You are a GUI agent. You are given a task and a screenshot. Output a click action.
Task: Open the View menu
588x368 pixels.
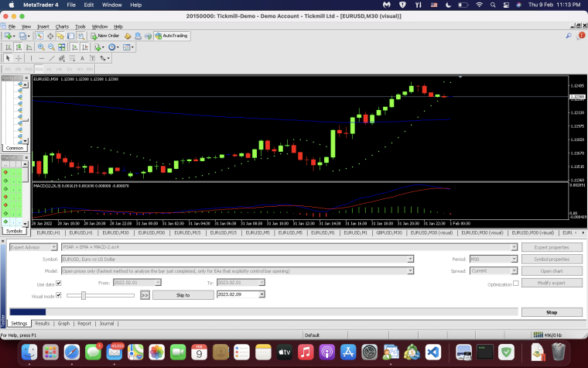point(26,26)
